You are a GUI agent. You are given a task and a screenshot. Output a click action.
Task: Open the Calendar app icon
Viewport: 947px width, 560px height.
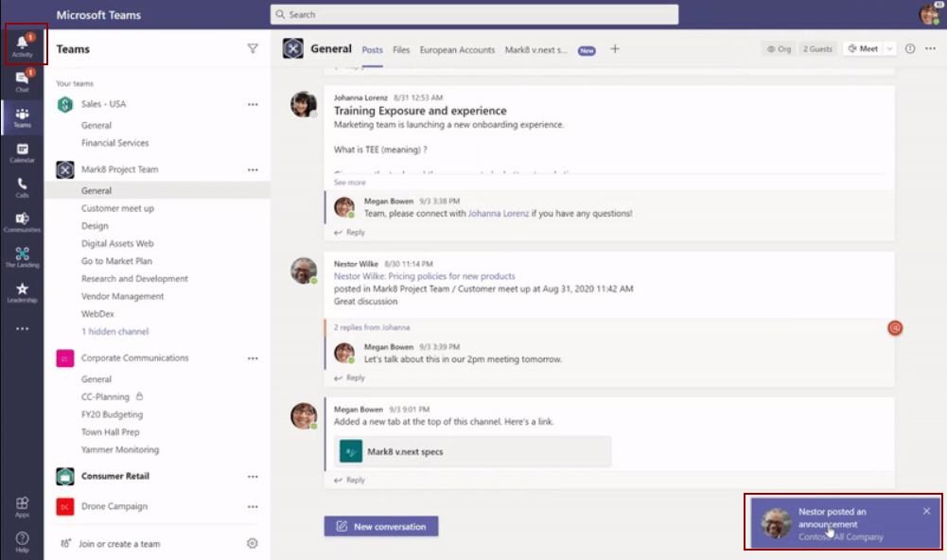click(22, 151)
